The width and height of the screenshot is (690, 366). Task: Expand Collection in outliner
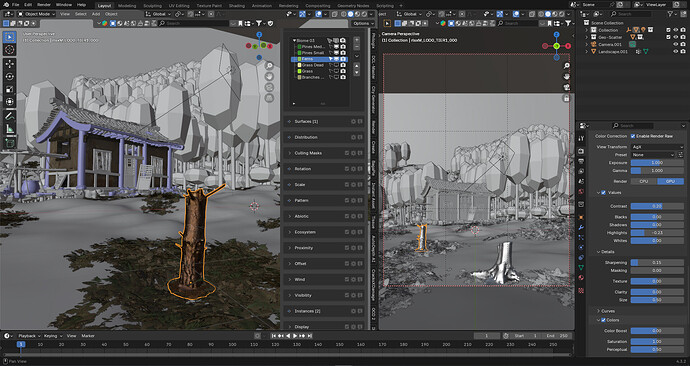(x=586, y=30)
